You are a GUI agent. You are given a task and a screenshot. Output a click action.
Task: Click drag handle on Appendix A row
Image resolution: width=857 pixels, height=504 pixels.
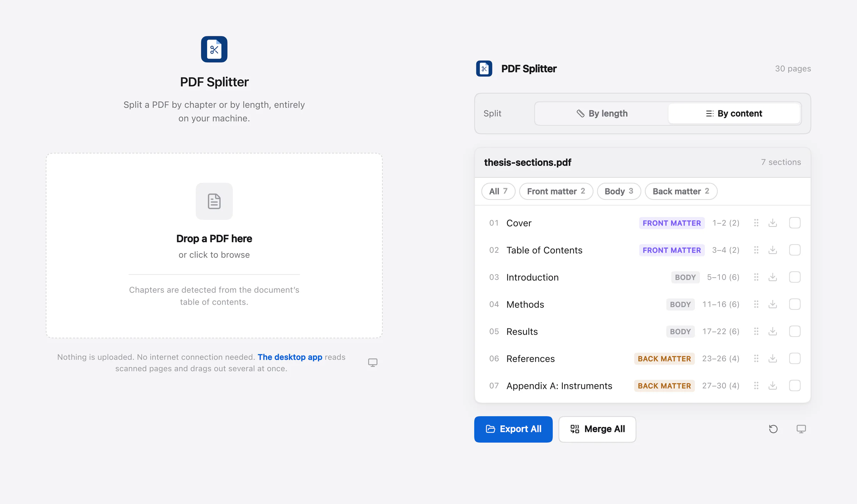(756, 385)
